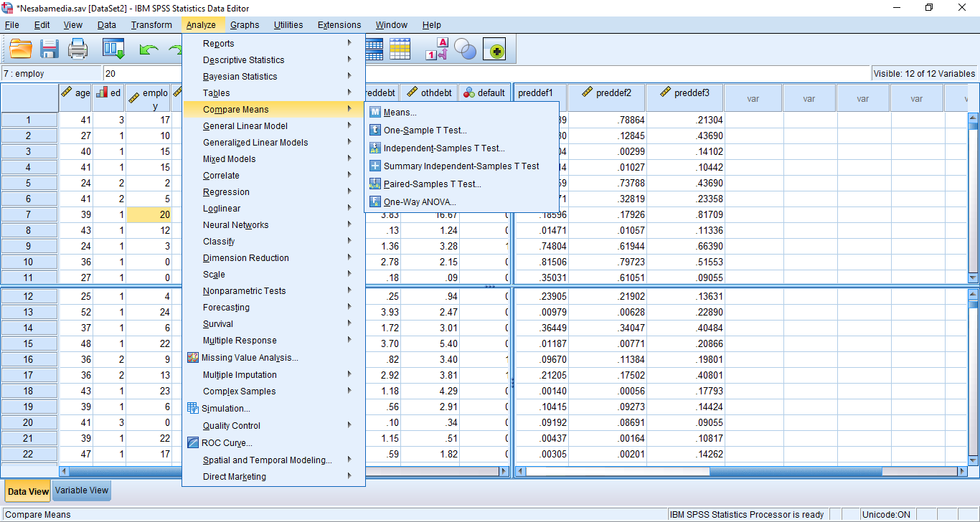Select row 15 header

29,344
